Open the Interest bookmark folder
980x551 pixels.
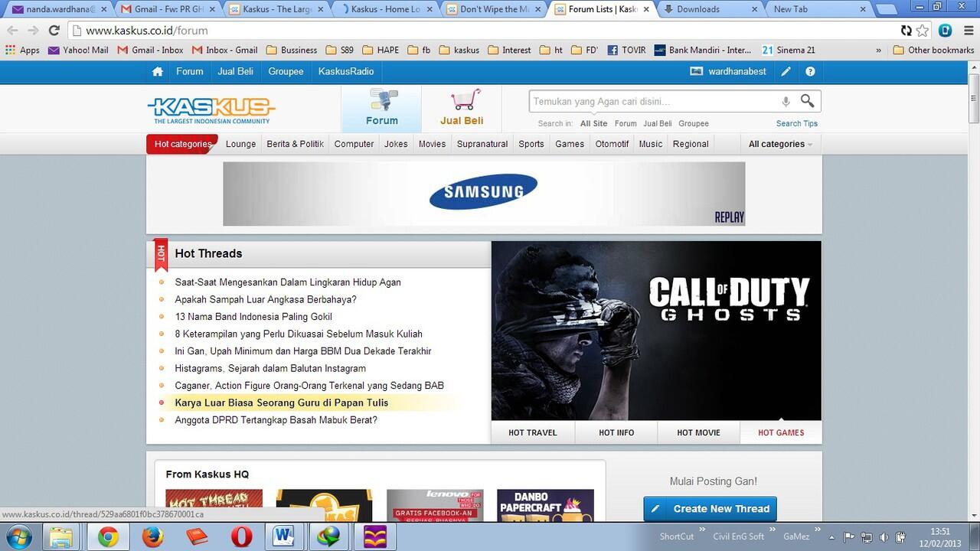pos(509,50)
